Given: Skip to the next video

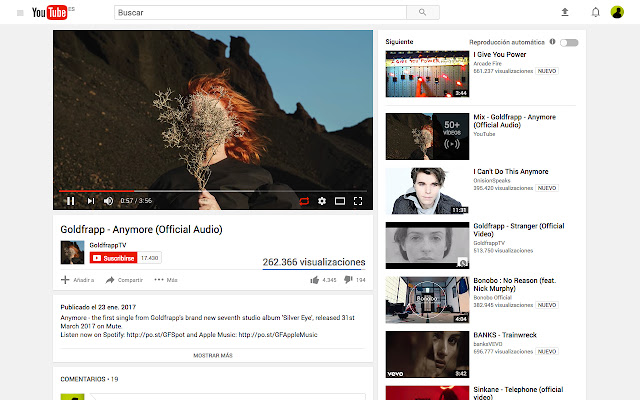Looking at the screenshot, I should click(x=91, y=201).
